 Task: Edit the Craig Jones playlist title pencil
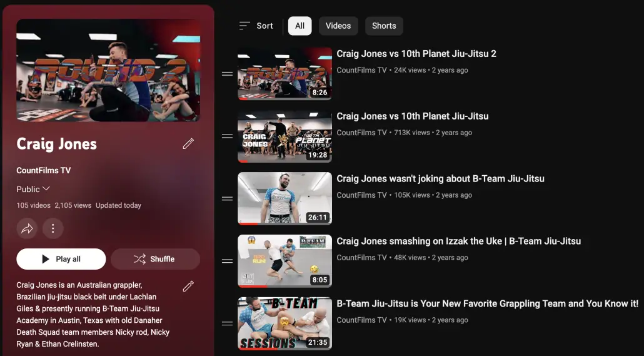[x=188, y=143]
